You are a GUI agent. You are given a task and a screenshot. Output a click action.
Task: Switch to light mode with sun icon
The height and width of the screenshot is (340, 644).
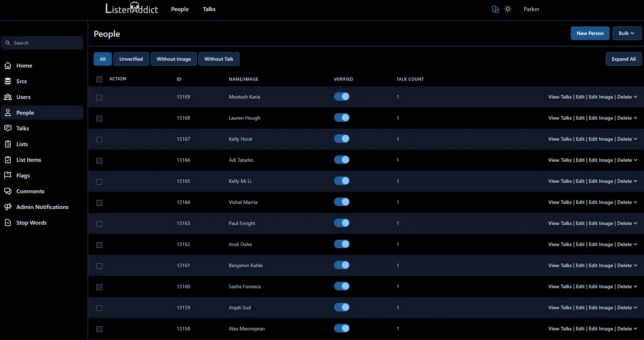pos(508,9)
